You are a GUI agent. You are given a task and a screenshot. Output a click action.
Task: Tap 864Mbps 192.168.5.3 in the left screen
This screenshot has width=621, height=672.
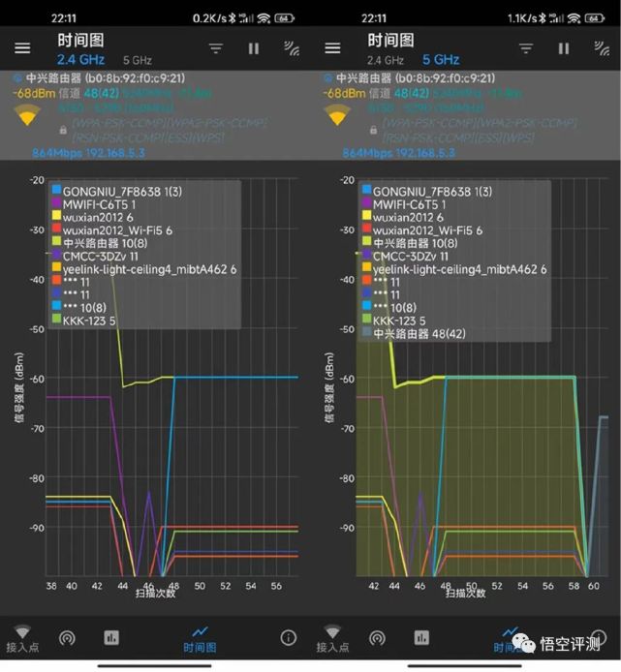[89, 153]
